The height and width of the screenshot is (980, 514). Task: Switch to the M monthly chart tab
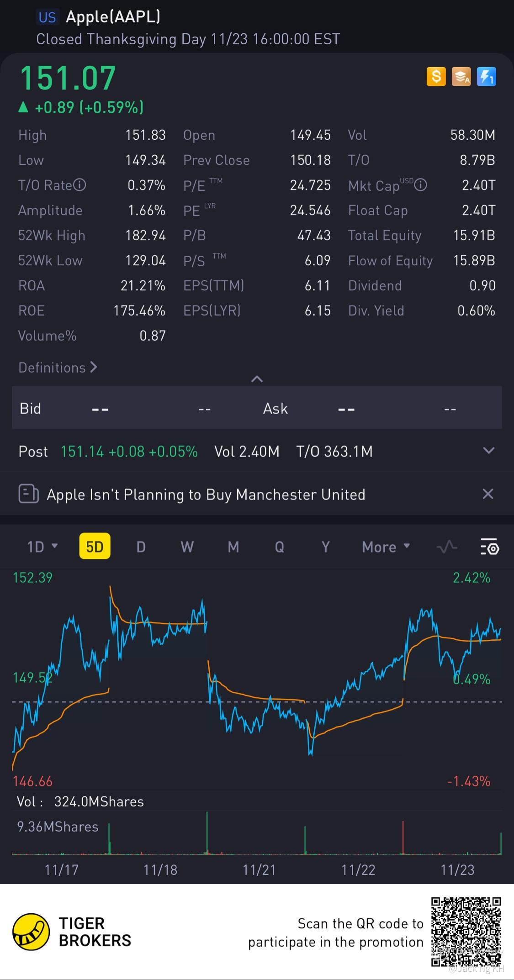click(233, 547)
